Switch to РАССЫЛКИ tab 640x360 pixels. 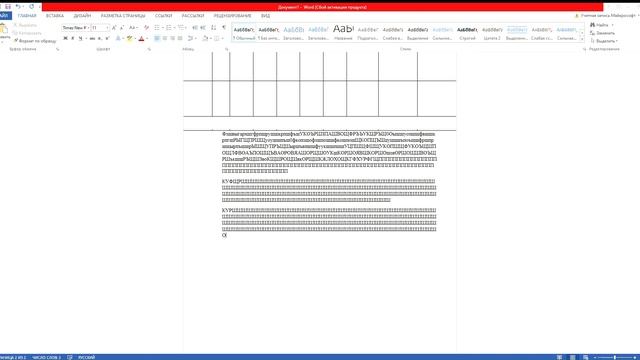click(x=193, y=16)
